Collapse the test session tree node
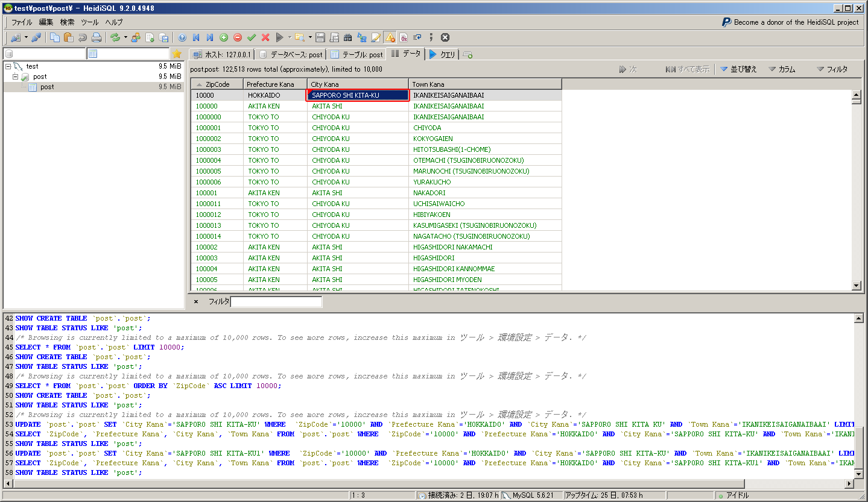Viewport: 868px width, 502px height. (8, 66)
